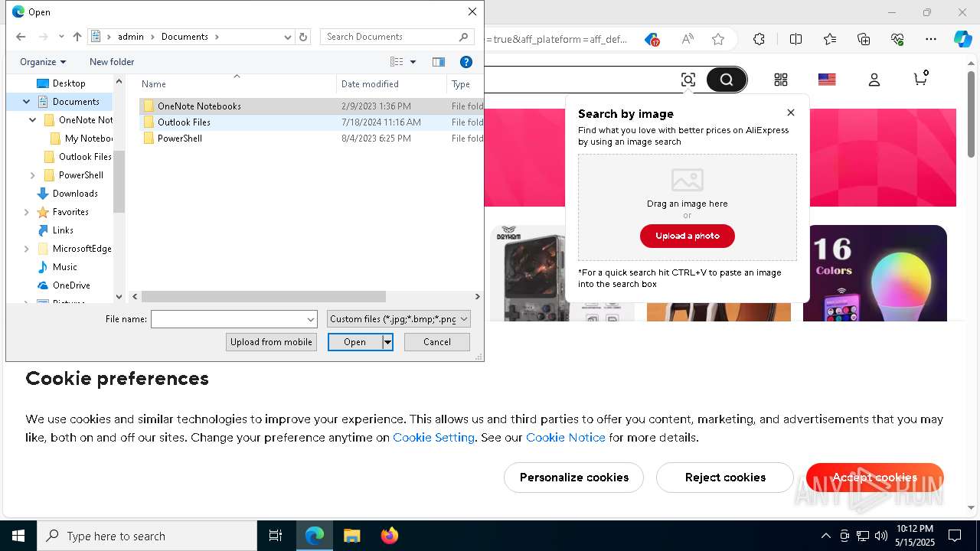This screenshot has height=551, width=980.
Task: Select the PowerShell folder in file list
Action: point(311,139)
